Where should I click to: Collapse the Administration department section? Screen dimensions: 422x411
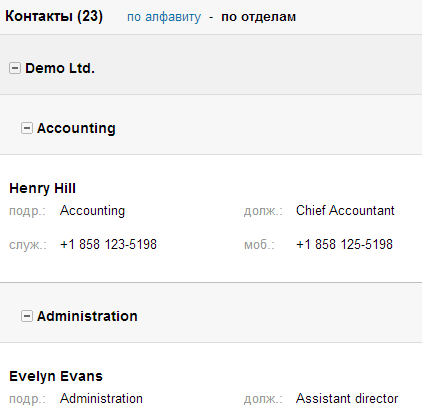pyautogui.click(x=27, y=316)
